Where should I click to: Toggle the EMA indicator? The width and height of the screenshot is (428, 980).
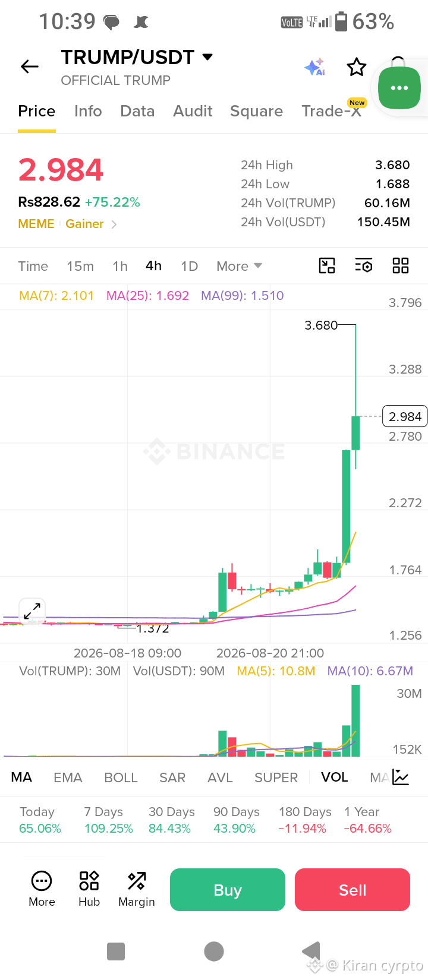click(x=68, y=777)
